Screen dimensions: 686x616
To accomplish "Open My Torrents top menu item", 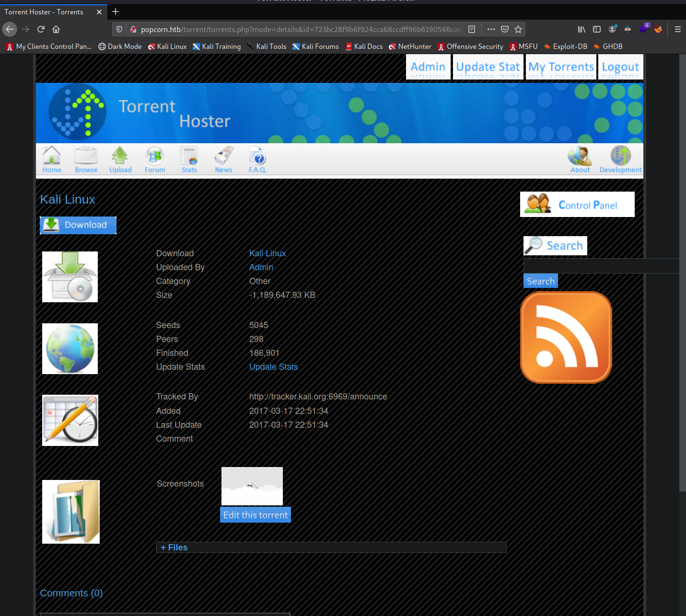I will click(x=561, y=67).
